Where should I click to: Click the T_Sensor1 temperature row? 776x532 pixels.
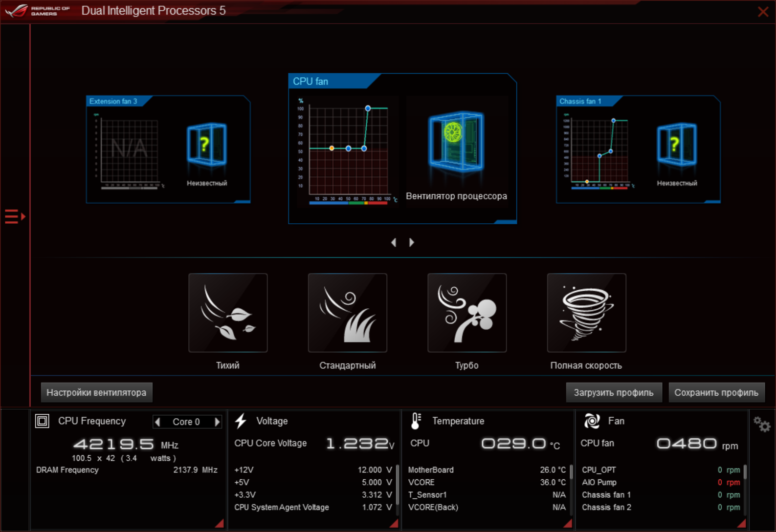(487, 494)
